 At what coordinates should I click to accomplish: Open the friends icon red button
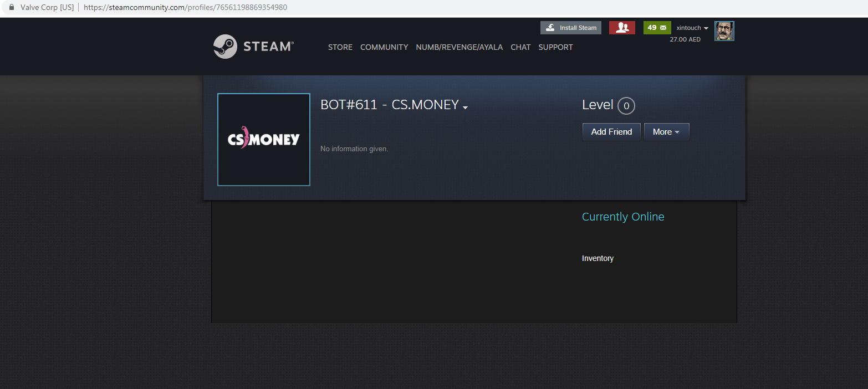pos(622,28)
